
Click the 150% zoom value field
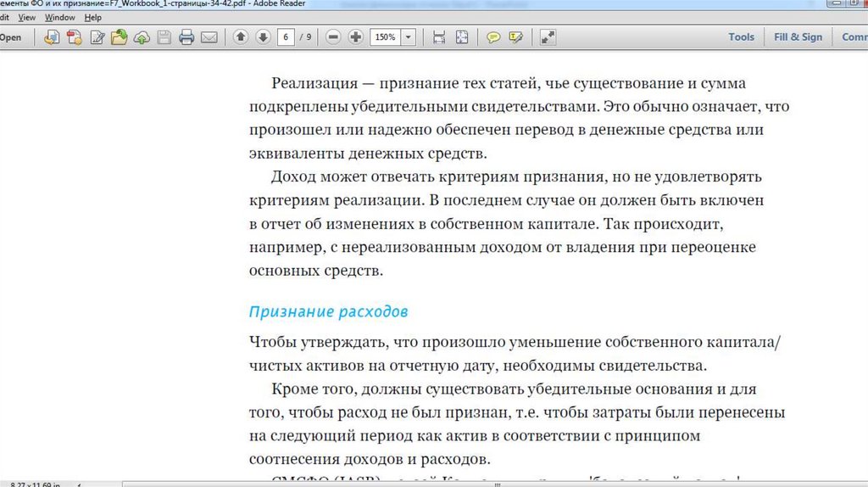pyautogui.click(x=386, y=37)
